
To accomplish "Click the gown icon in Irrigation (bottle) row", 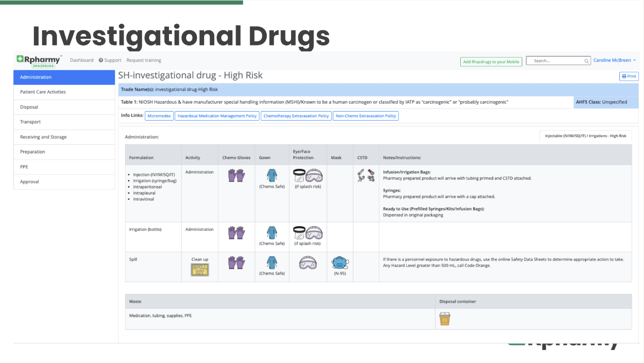I will point(271,233).
